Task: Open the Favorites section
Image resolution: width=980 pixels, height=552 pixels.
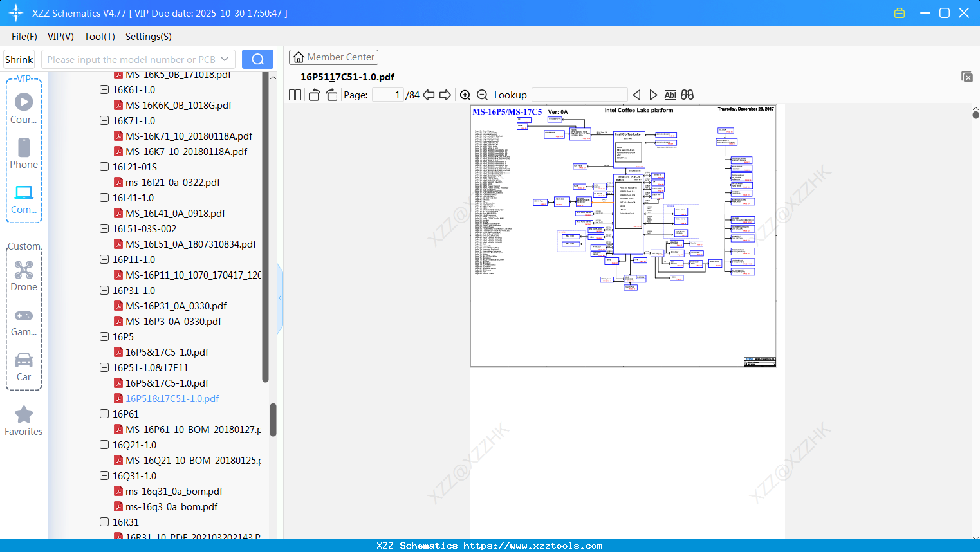Action: pos(24,421)
